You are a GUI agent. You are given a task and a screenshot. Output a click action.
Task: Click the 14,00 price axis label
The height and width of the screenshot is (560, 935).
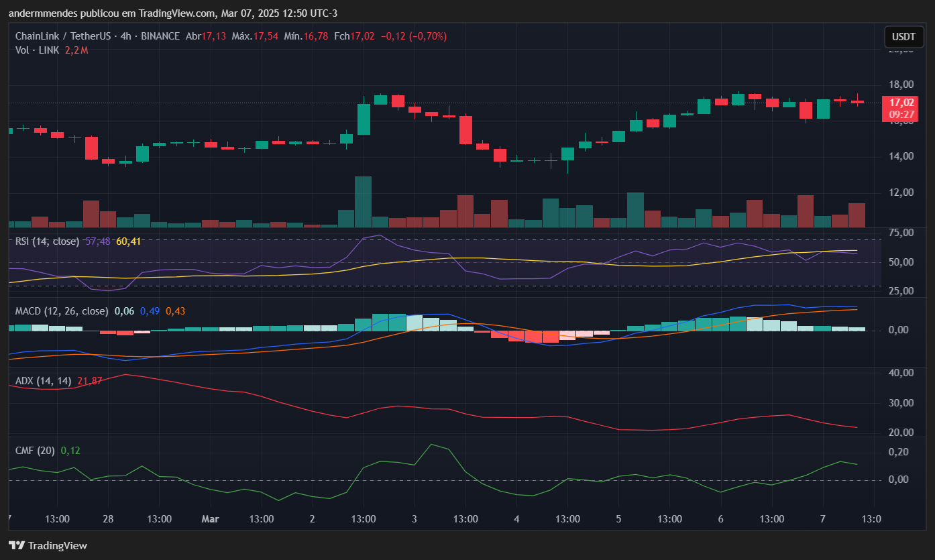coord(903,156)
